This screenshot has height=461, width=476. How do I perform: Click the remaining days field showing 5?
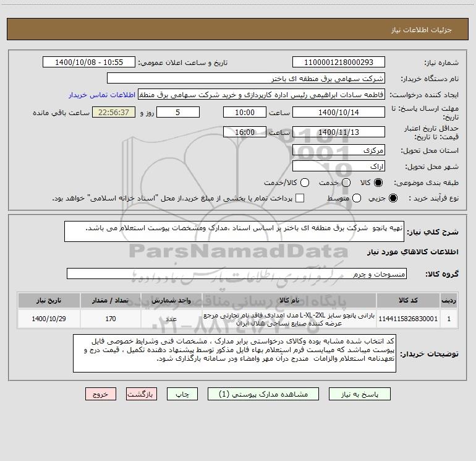(178, 113)
